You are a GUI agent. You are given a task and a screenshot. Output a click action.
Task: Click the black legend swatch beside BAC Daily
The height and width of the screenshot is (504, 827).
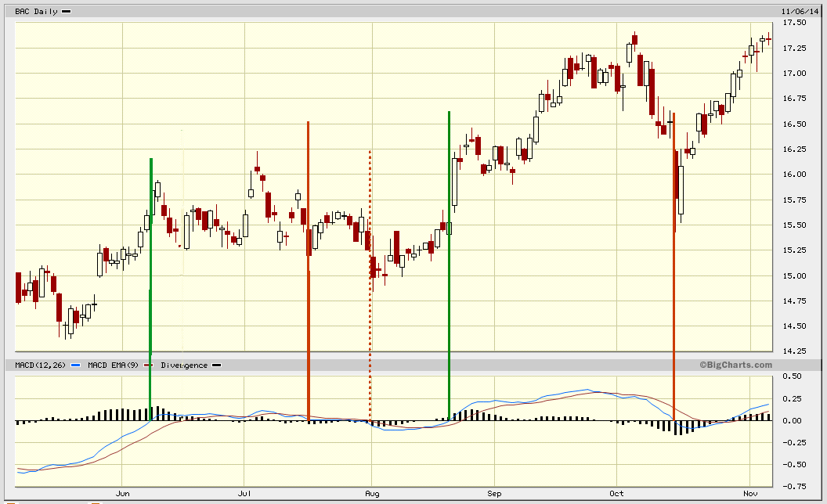click(x=66, y=11)
